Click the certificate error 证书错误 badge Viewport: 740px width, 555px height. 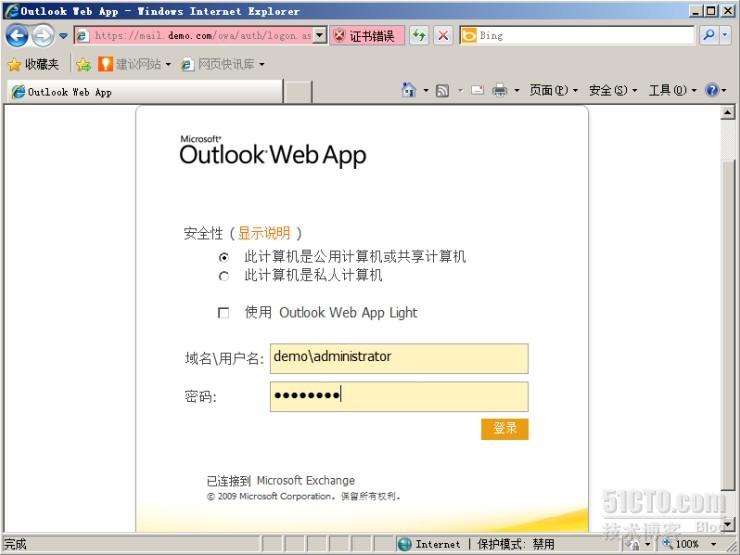367,35
